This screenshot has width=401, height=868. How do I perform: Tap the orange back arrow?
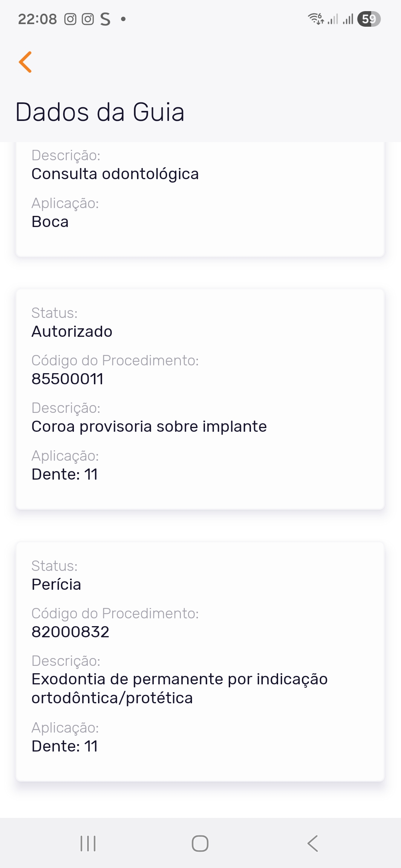(x=25, y=62)
